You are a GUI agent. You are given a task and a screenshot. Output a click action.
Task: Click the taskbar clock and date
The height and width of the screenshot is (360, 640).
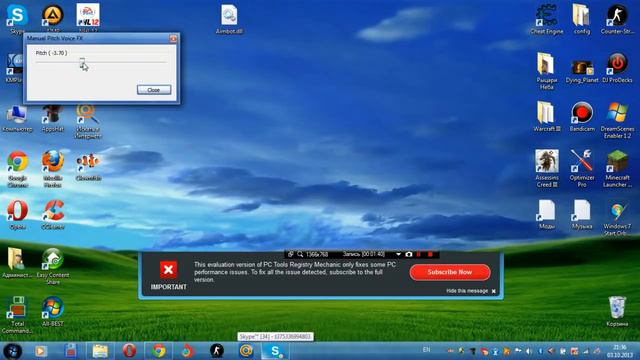pyautogui.click(x=620, y=351)
